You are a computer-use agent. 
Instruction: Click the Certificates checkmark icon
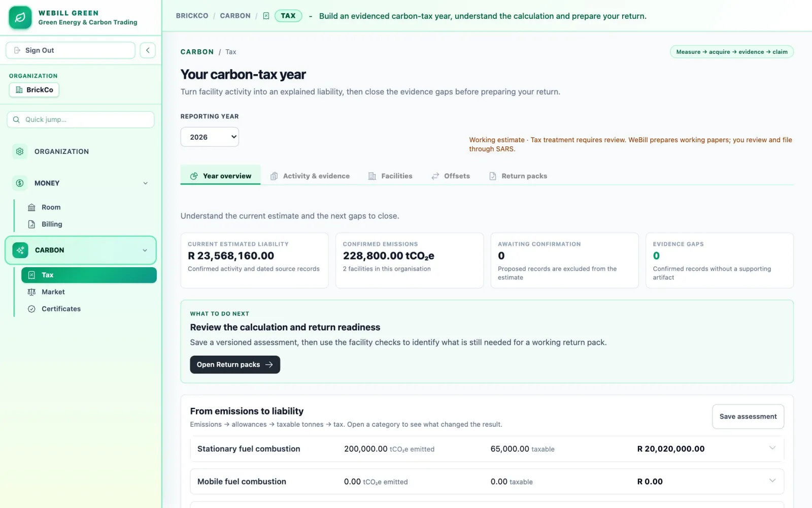tap(31, 309)
